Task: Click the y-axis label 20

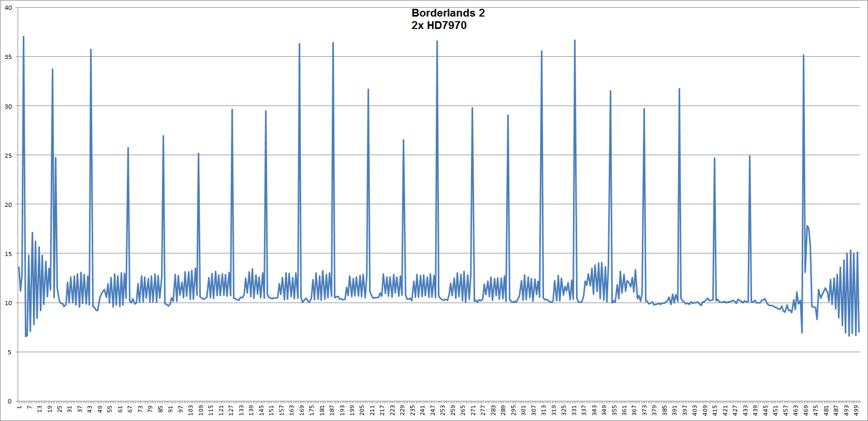Action: (8, 204)
